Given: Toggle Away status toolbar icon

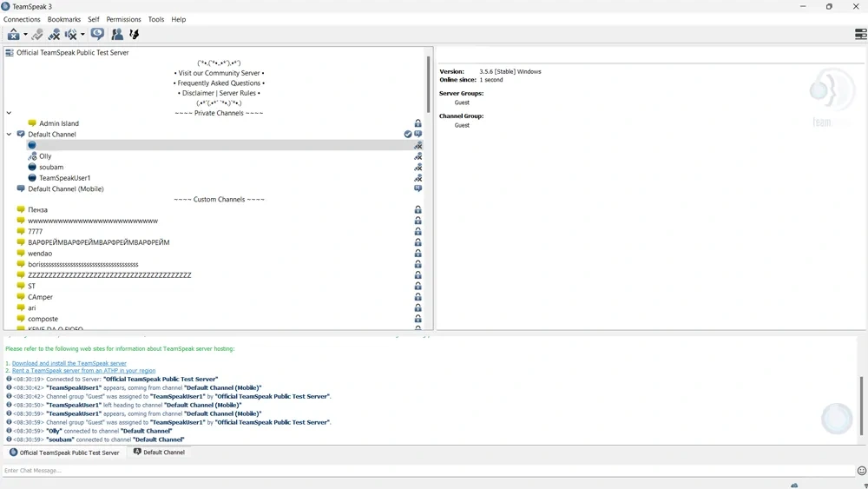Looking at the screenshot, I should [13, 35].
